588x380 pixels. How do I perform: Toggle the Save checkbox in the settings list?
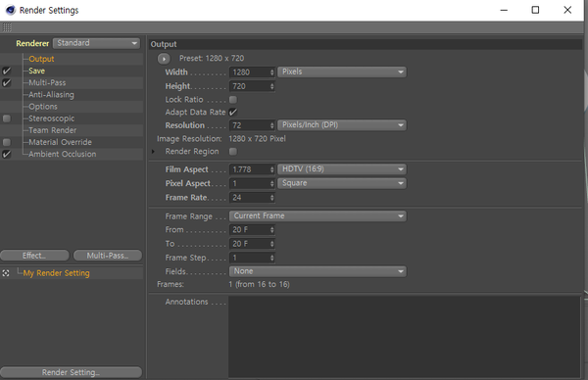7,71
